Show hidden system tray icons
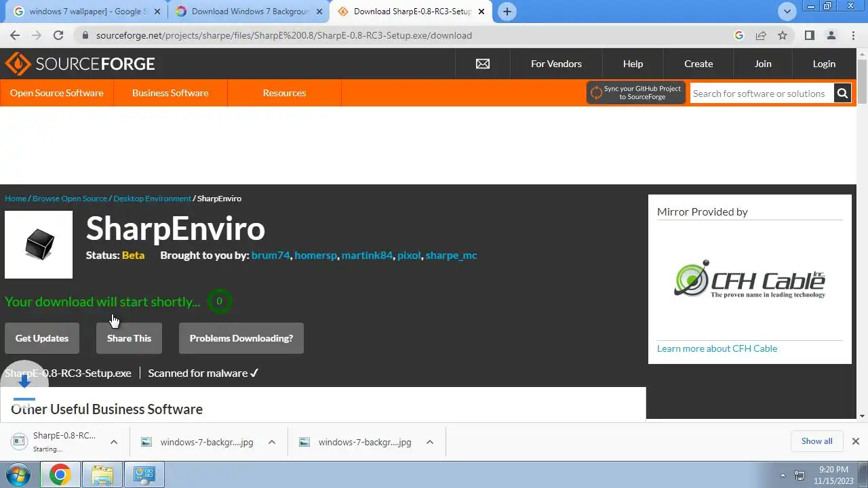 coord(783,475)
